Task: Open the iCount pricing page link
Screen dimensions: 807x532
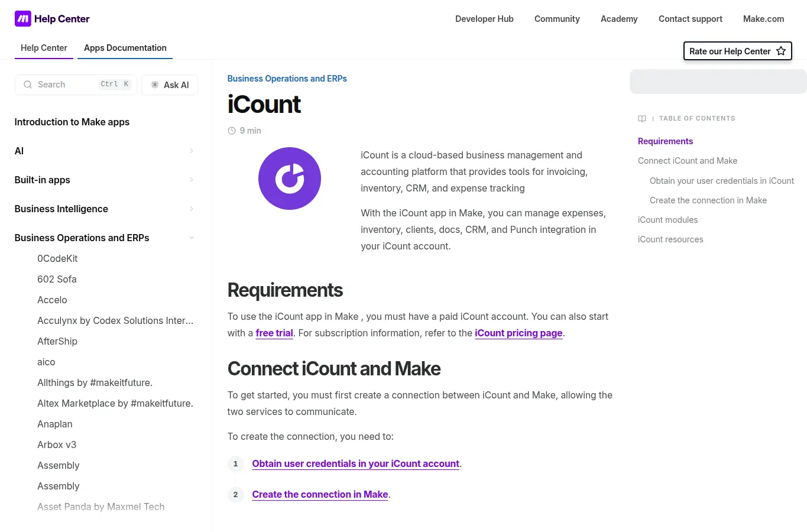Action: pyautogui.click(x=518, y=333)
